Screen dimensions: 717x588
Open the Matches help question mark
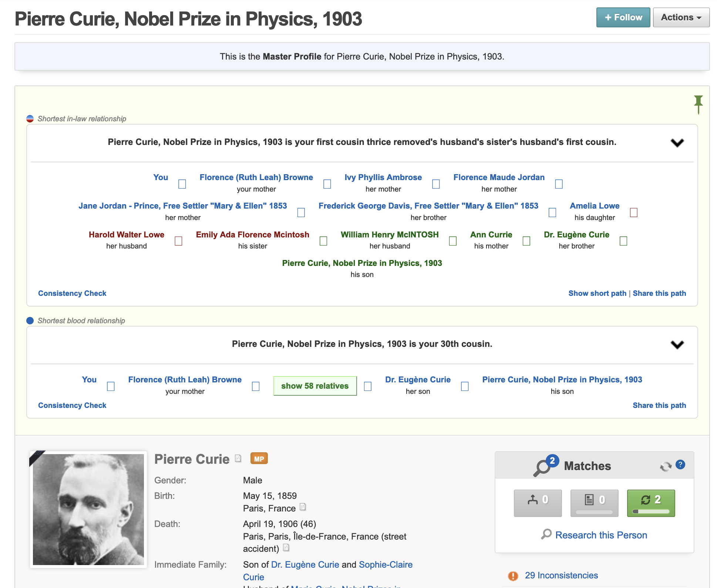680,465
